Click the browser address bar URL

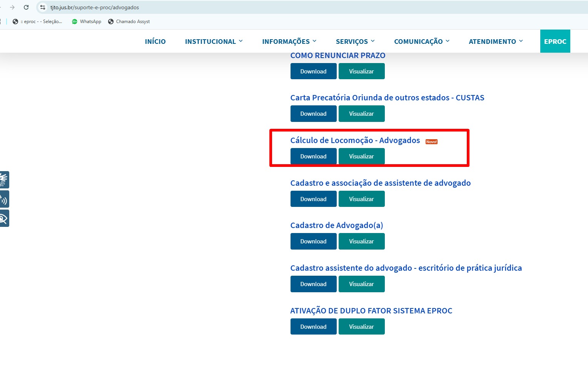(x=95, y=7)
